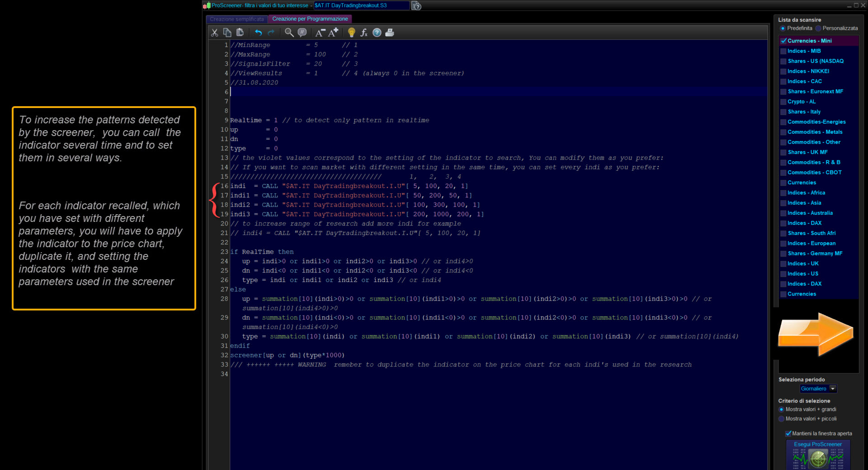Check Shares - Germany MF list
This screenshot has height=470, width=868.
click(x=783, y=254)
